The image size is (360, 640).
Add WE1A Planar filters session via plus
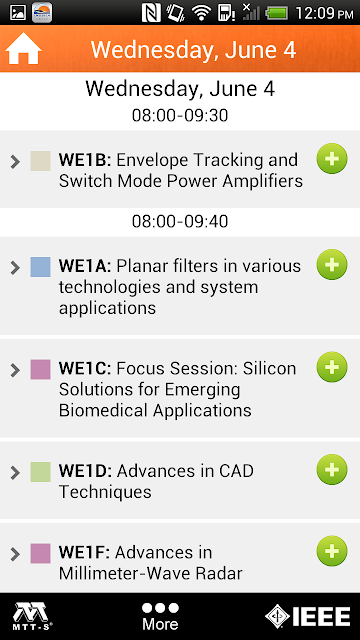(332, 264)
